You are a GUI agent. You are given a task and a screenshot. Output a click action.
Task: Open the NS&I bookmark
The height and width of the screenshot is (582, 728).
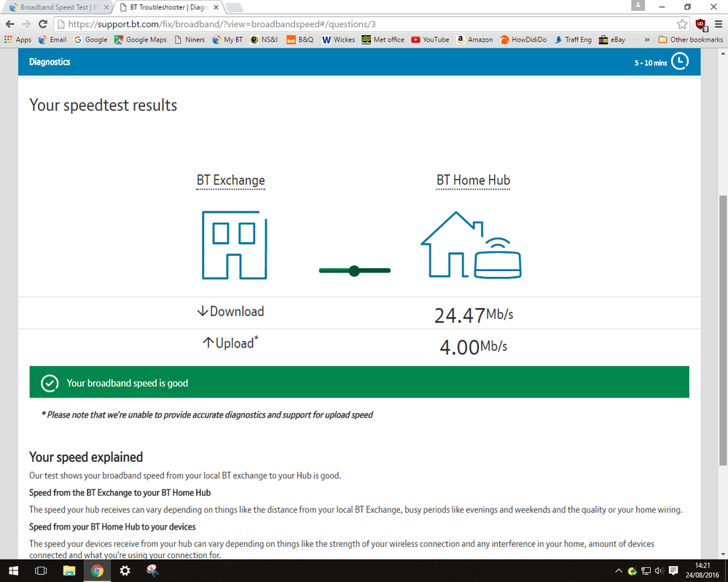click(264, 39)
